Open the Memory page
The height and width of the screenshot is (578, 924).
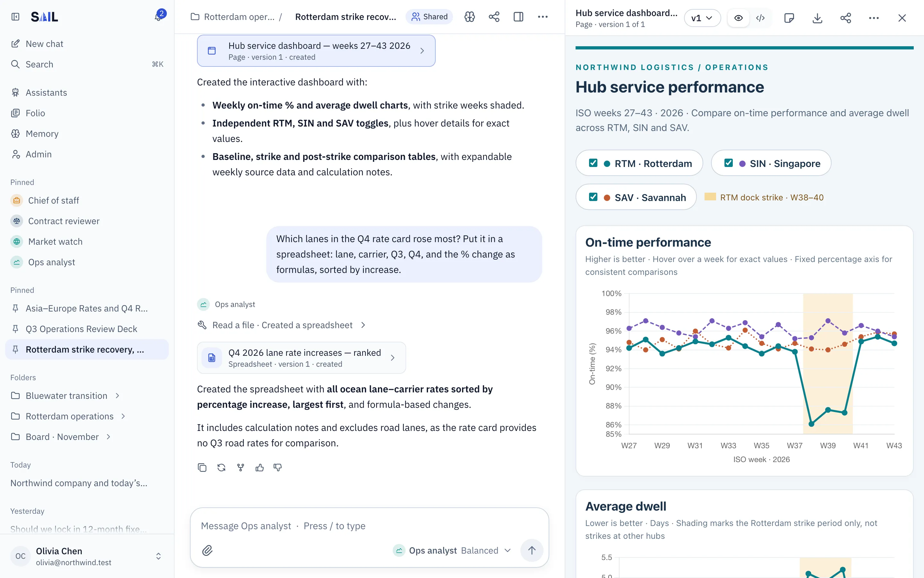pyautogui.click(x=87, y=134)
